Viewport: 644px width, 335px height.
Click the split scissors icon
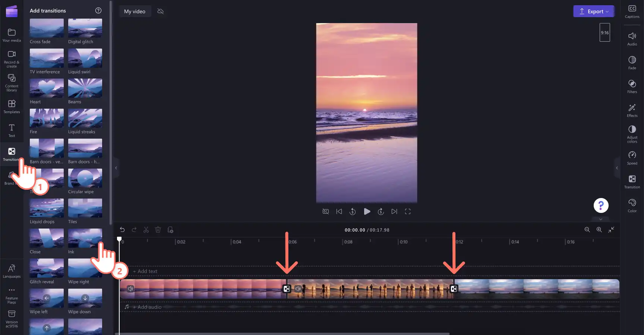pos(146,230)
